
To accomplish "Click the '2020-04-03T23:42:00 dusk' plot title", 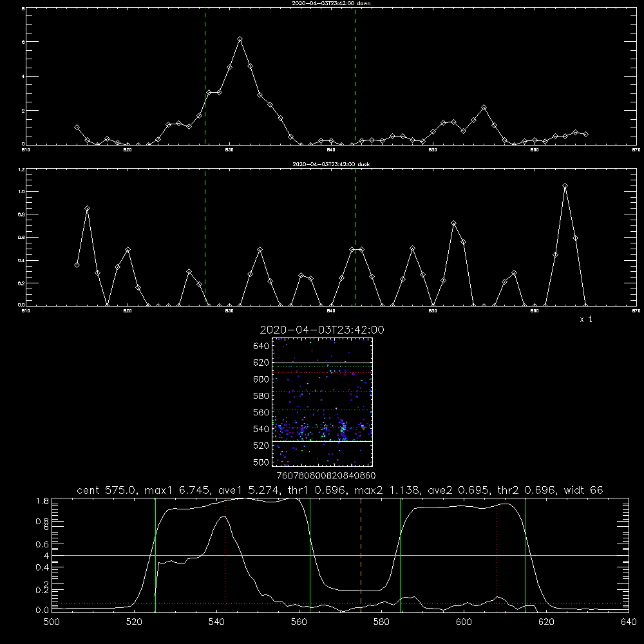I will click(x=331, y=164).
